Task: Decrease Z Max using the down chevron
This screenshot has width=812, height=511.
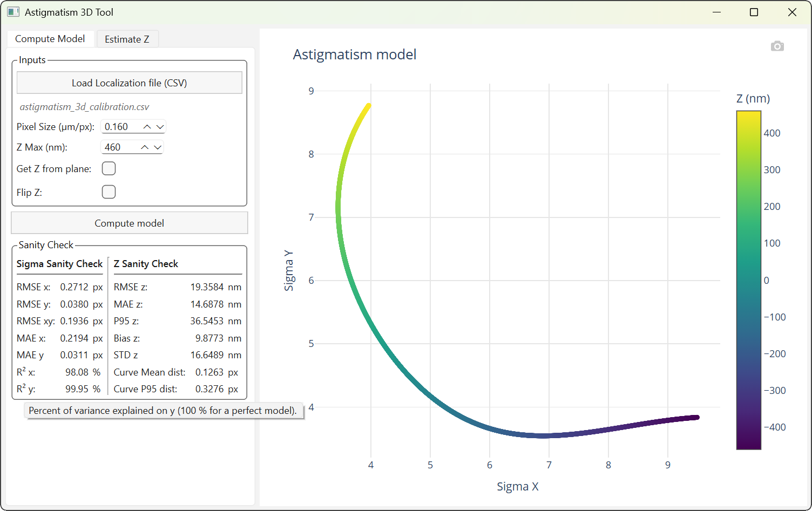Action: click(x=158, y=147)
